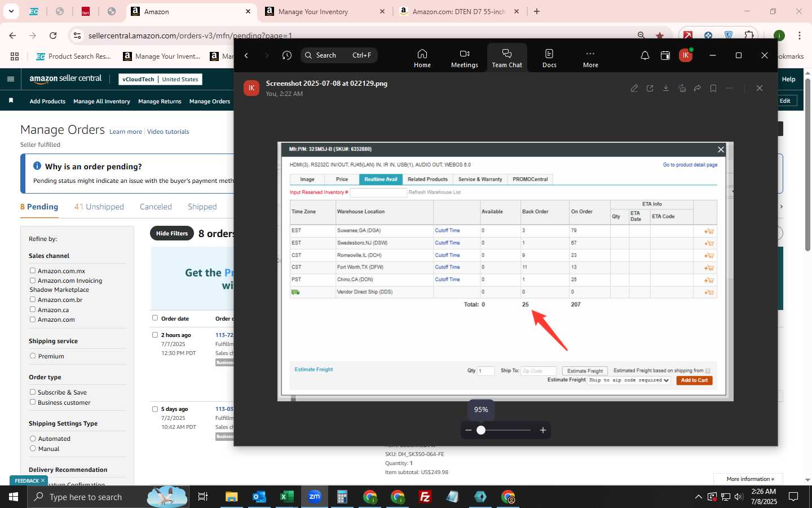Image resolution: width=812 pixels, height=508 pixels.
Task: Open Chrome extensions puzzle icon
Action: point(749,36)
